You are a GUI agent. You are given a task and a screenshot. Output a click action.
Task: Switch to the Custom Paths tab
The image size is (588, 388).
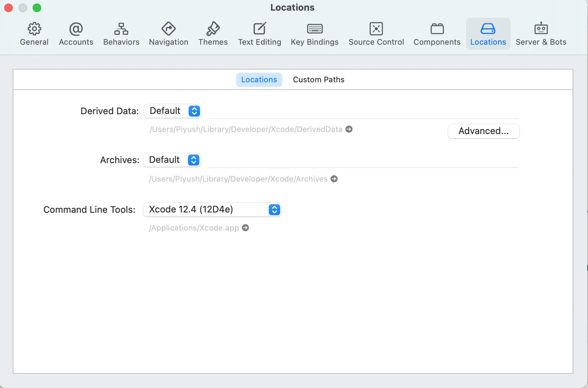point(318,80)
